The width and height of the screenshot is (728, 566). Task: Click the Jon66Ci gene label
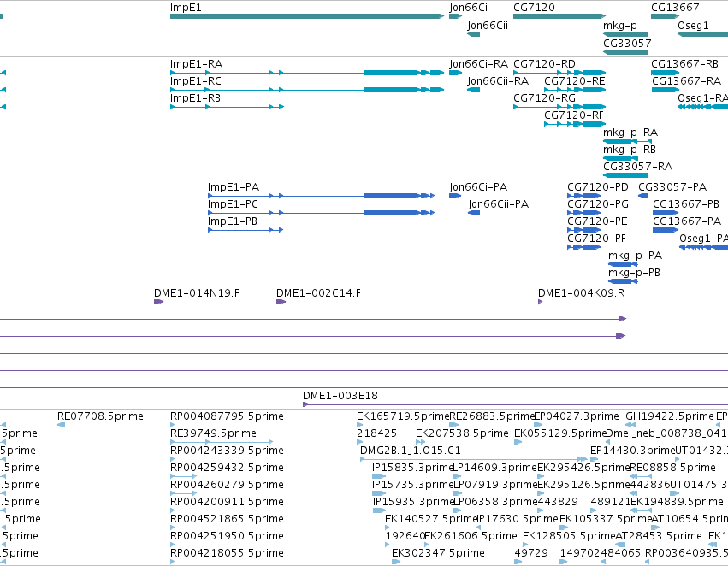coord(468,8)
